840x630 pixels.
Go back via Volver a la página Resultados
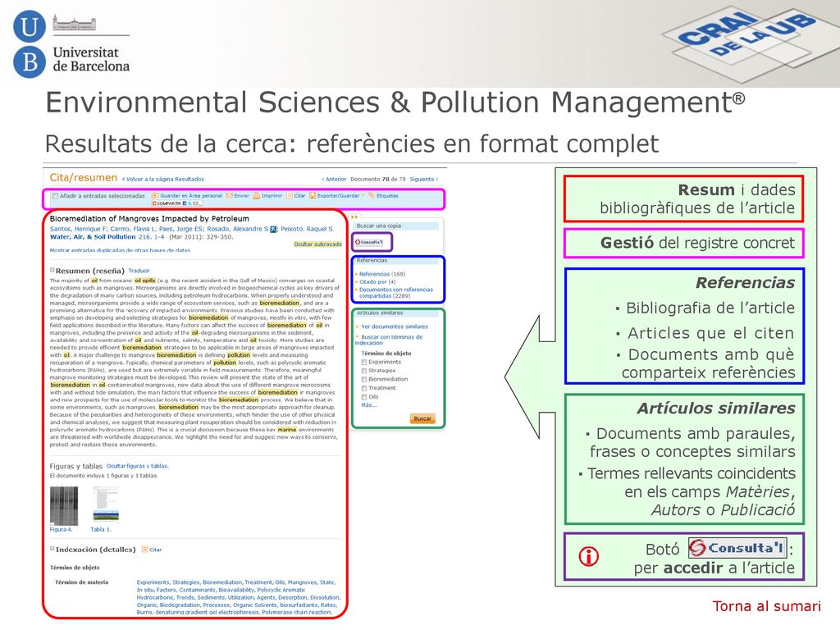pos(163,180)
